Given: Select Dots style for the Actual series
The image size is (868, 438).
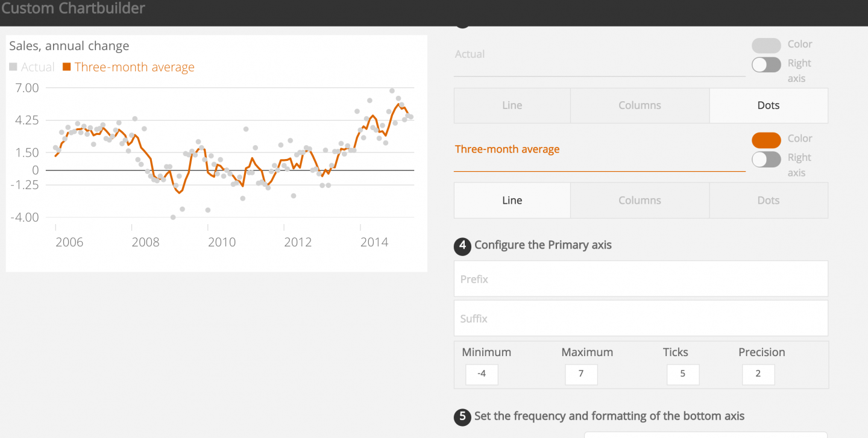Looking at the screenshot, I should coord(769,105).
